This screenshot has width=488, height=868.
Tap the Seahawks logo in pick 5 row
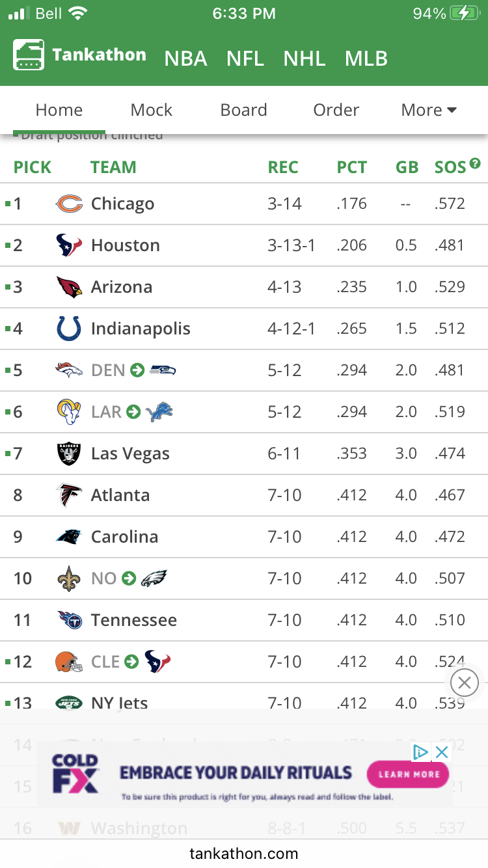(x=163, y=370)
